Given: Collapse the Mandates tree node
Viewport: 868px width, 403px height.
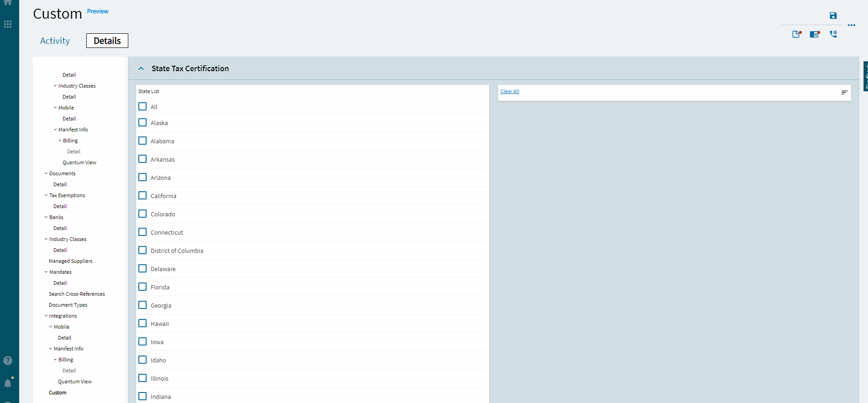Looking at the screenshot, I should tap(46, 272).
